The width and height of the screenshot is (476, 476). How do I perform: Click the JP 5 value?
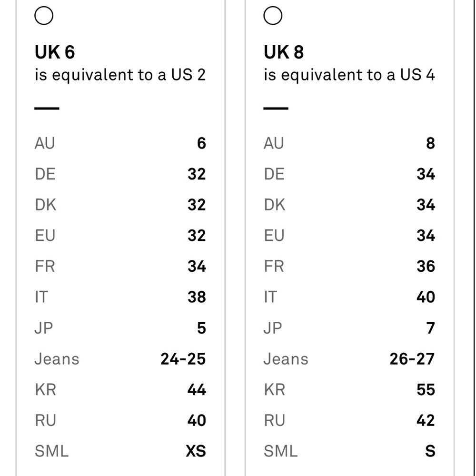tap(201, 328)
